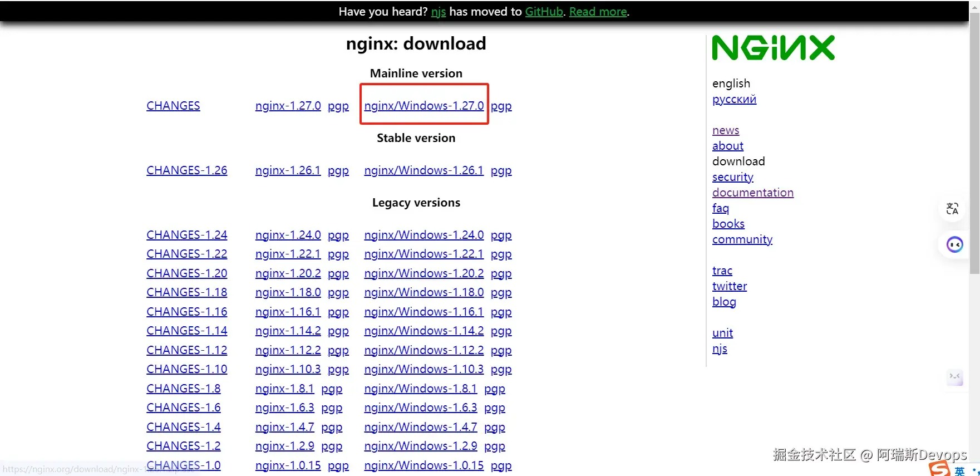Download nginx-1.4.7 source
Screen dimensions: 980x476
[x=285, y=427]
